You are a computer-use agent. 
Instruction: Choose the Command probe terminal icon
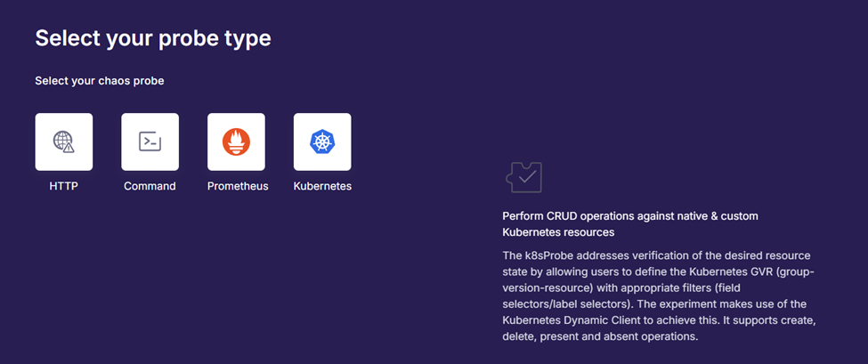pos(150,142)
